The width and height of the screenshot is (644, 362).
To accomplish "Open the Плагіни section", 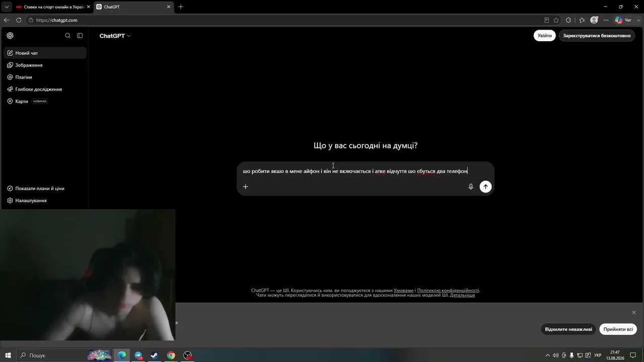I will pyautogui.click(x=45, y=77).
